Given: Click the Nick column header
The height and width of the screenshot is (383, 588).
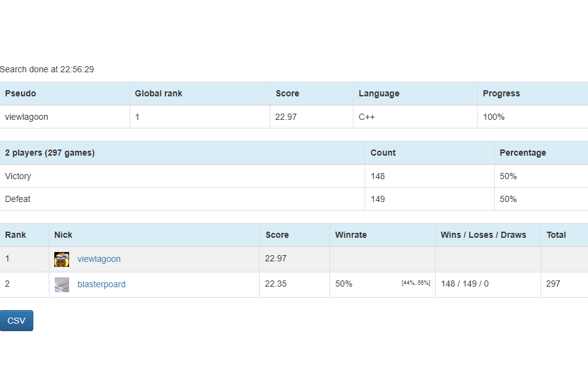Looking at the screenshot, I should click(x=63, y=235).
